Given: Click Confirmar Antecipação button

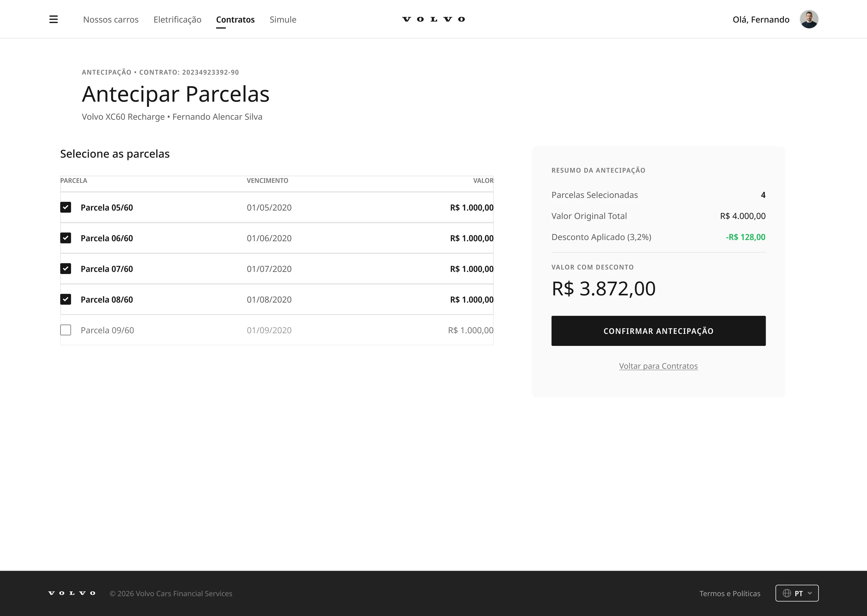Looking at the screenshot, I should pyautogui.click(x=659, y=331).
